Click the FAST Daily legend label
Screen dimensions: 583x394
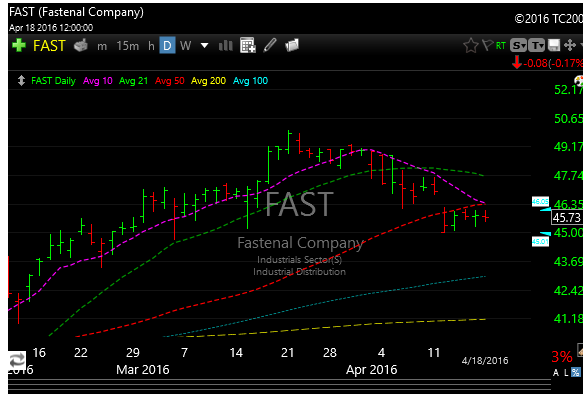[x=53, y=81]
